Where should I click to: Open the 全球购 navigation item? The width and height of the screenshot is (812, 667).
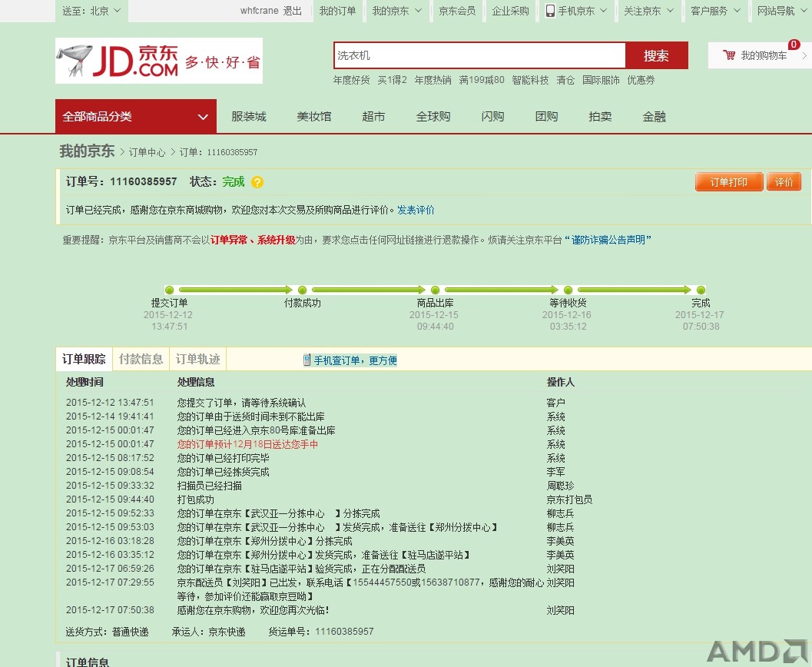pyautogui.click(x=433, y=117)
